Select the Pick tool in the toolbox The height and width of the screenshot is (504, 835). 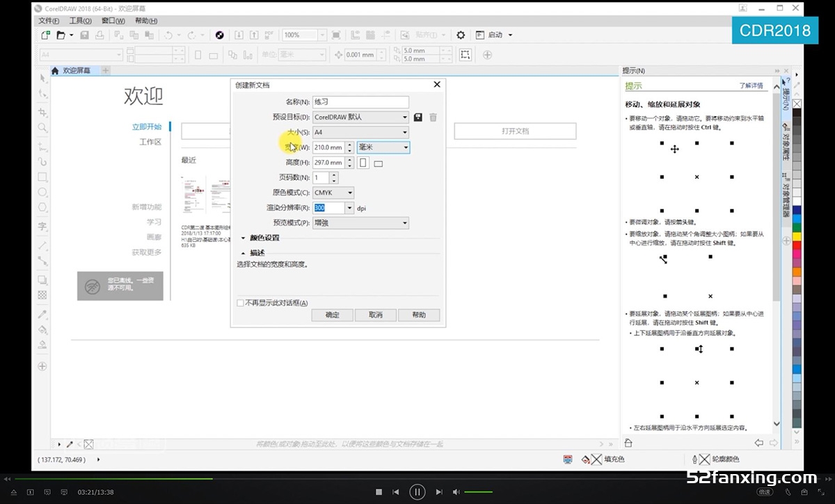click(x=42, y=78)
